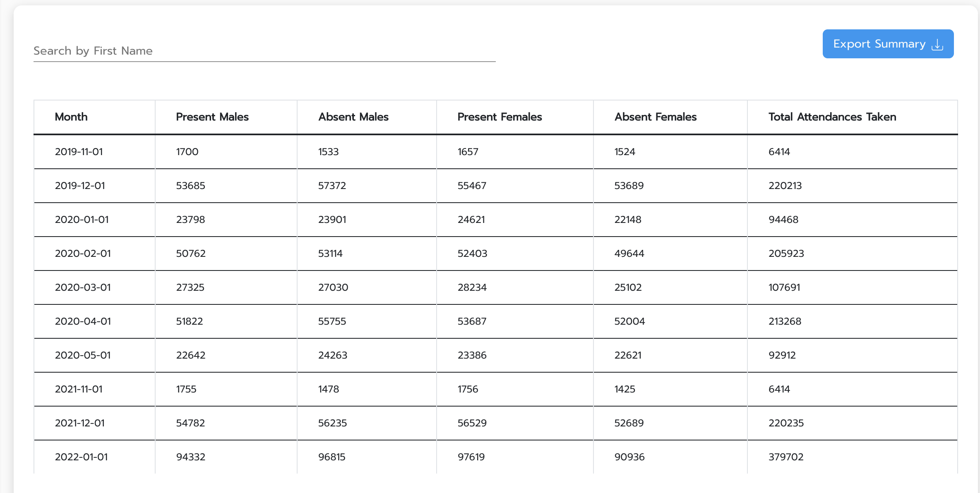This screenshot has width=980, height=493.
Task: Click total 205923 in 2020-02-01 row
Action: click(786, 254)
